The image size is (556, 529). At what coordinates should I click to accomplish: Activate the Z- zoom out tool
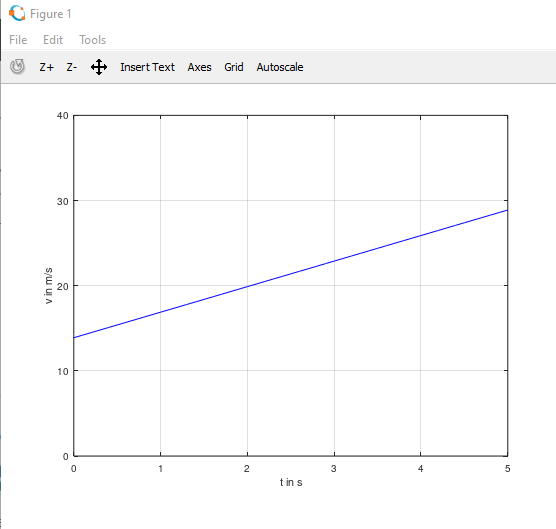71,67
